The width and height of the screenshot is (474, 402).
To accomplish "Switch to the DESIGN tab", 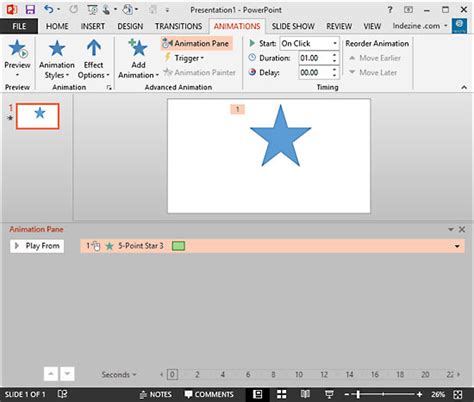I will (x=130, y=26).
